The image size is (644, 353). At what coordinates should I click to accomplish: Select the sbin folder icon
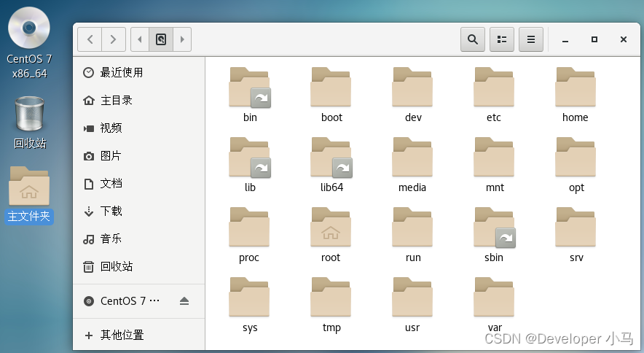pos(494,228)
